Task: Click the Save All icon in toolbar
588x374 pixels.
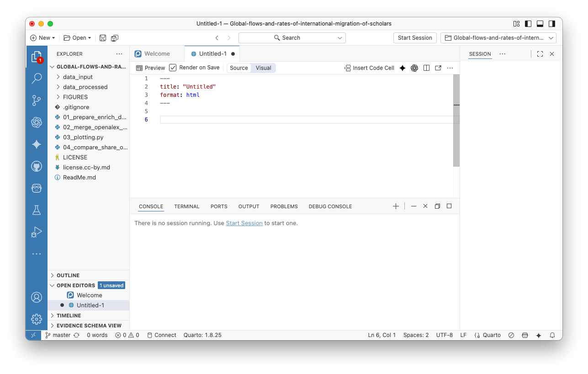Action: (x=114, y=38)
